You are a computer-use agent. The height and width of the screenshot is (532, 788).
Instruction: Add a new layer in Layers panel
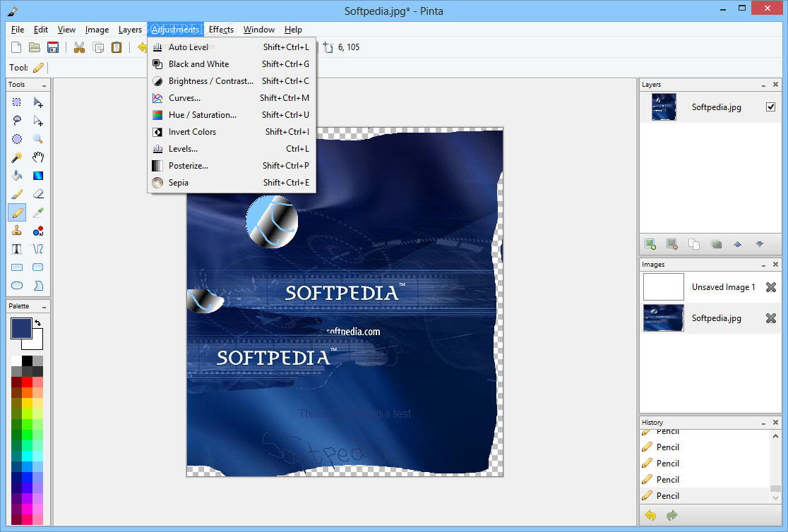coord(650,244)
